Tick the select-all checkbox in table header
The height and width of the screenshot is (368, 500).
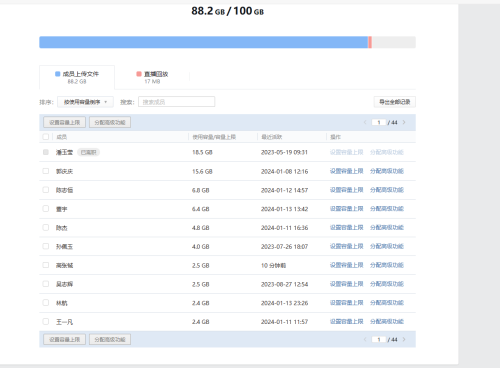(x=46, y=137)
